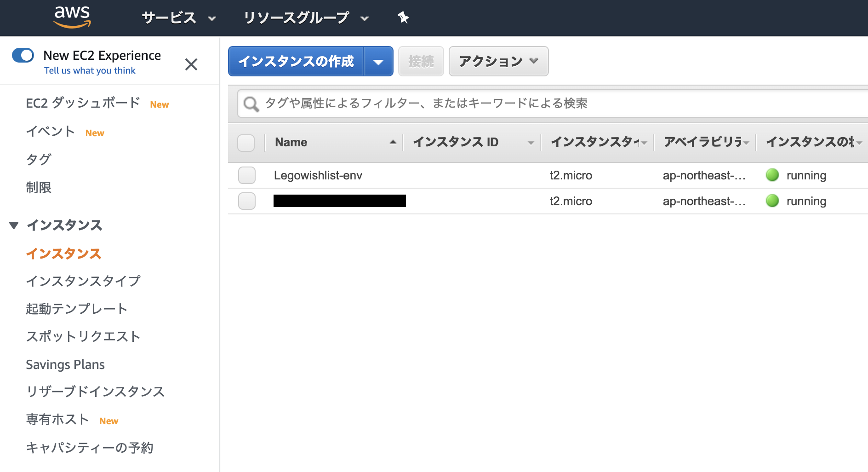
Task: Select インスタンス page link in orange
Action: point(63,253)
